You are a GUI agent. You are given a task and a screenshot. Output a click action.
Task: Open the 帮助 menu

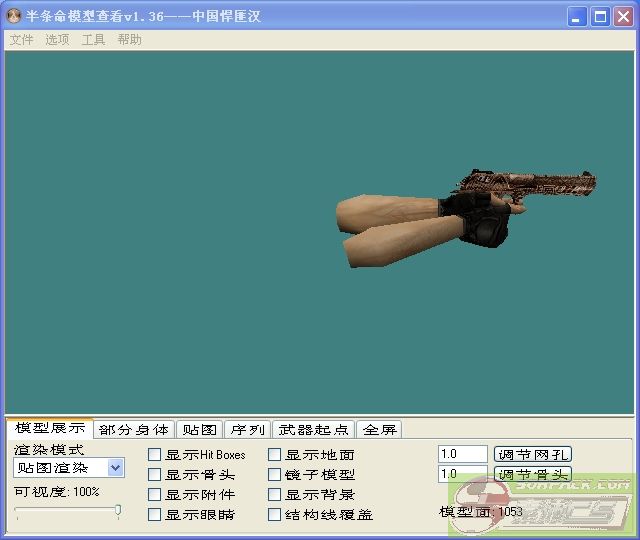pos(129,40)
